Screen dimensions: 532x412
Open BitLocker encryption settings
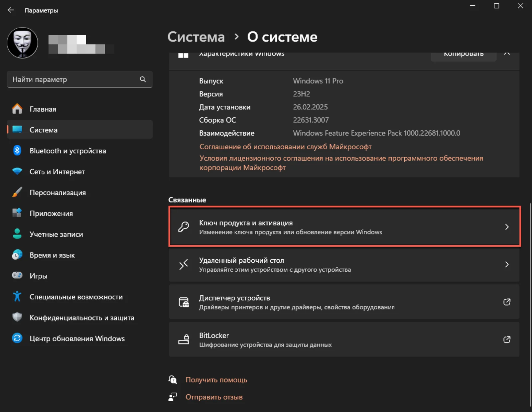(x=344, y=340)
